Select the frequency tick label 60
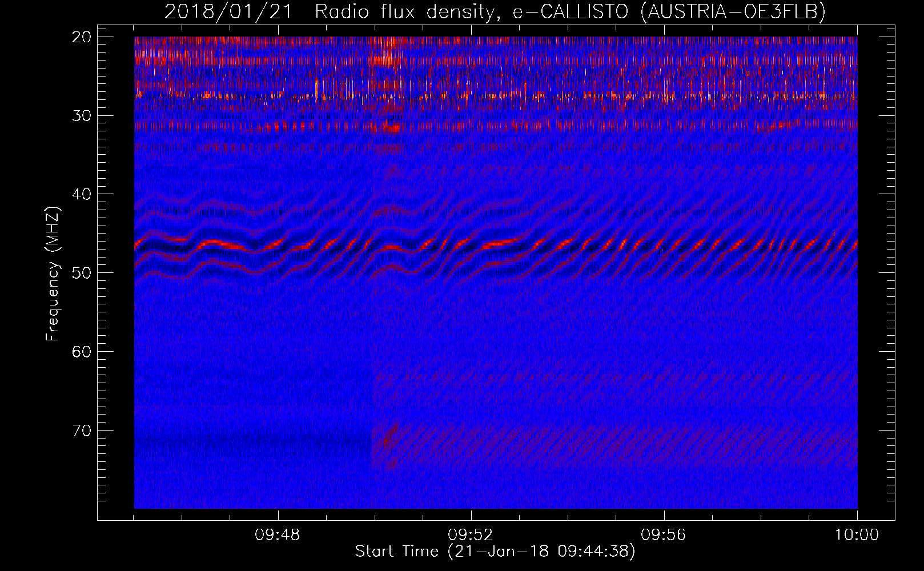This screenshot has width=924, height=571. pos(82,351)
